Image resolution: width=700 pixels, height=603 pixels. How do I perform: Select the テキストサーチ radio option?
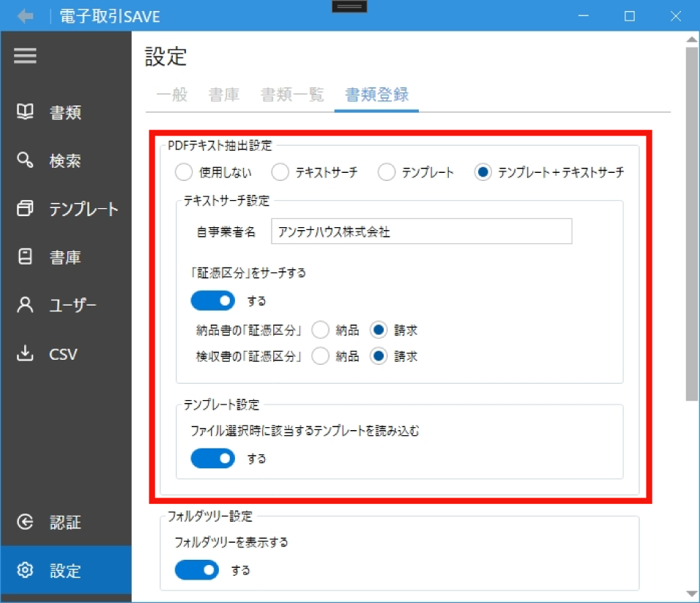(x=280, y=173)
